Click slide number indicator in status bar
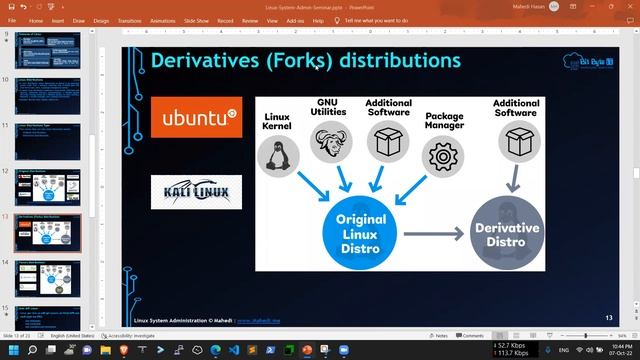The height and width of the screenshot is (360, 640). click(17, 336)
